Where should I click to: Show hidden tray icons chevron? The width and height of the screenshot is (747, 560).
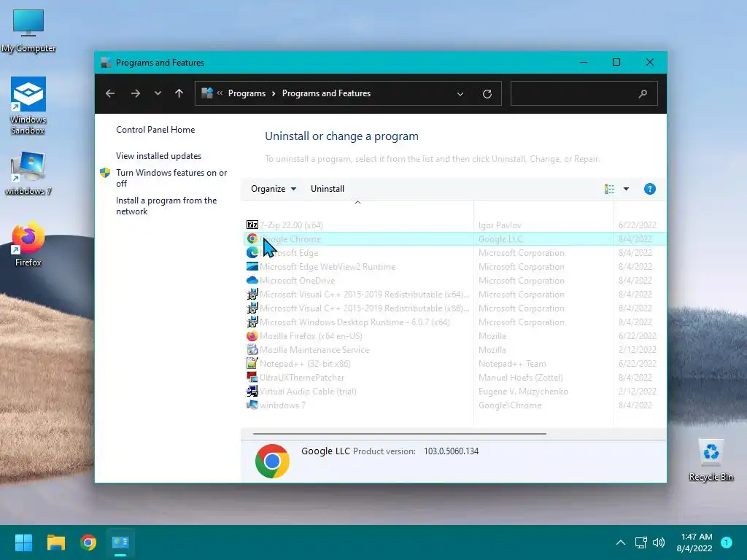point(620,542)
